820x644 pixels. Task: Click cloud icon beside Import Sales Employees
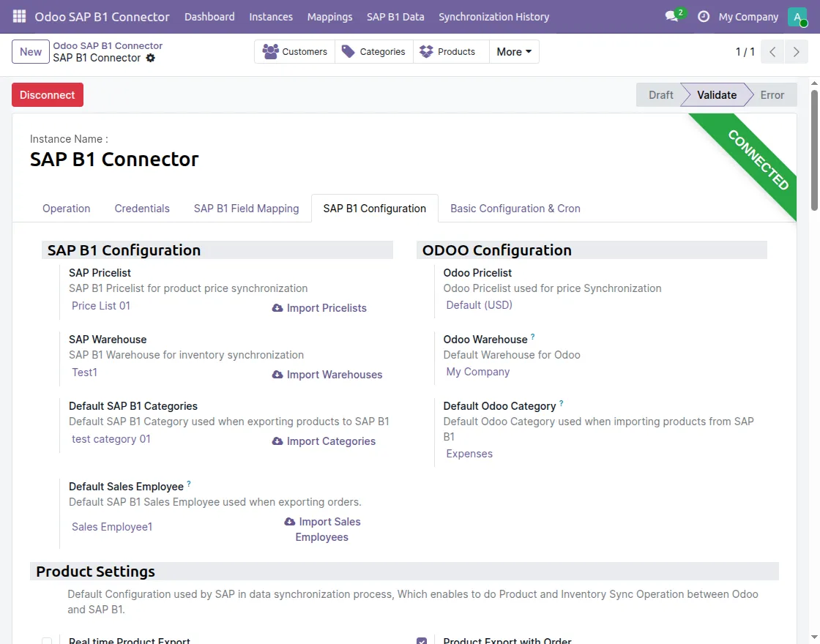tap(290, 522)
